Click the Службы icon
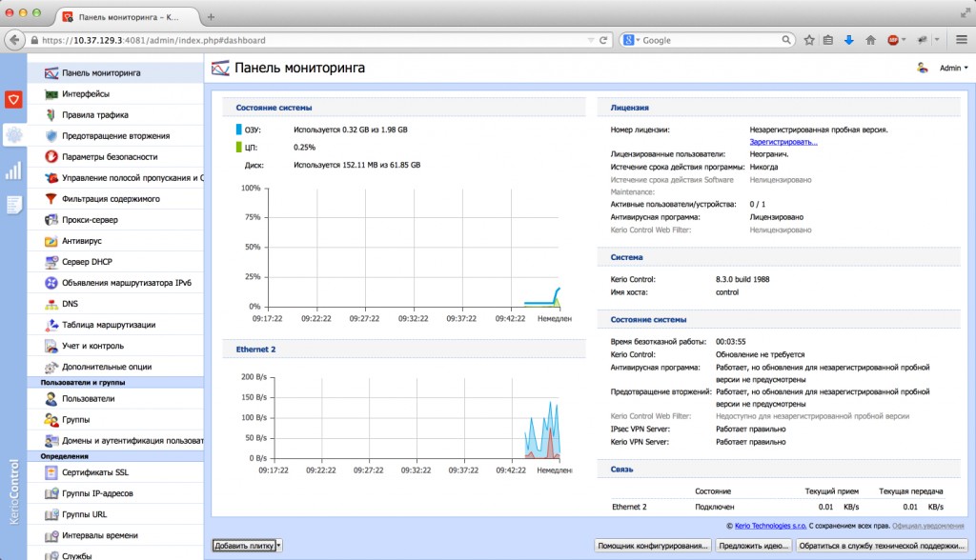 (51, 555)
